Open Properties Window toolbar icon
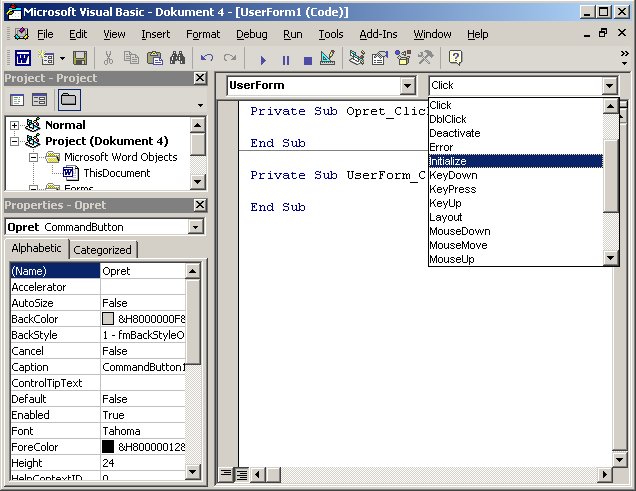 pyautogui.click(x=380, y=58)
